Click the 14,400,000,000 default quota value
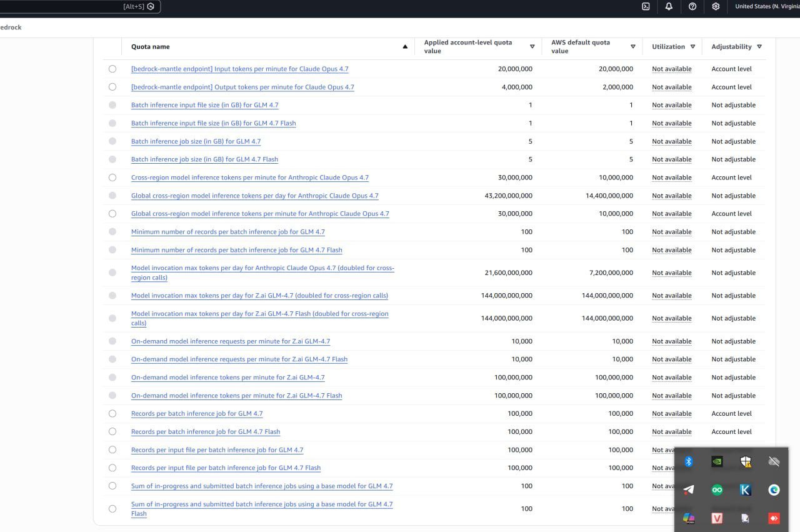This screenshot has height=532, width=800. 609,196
